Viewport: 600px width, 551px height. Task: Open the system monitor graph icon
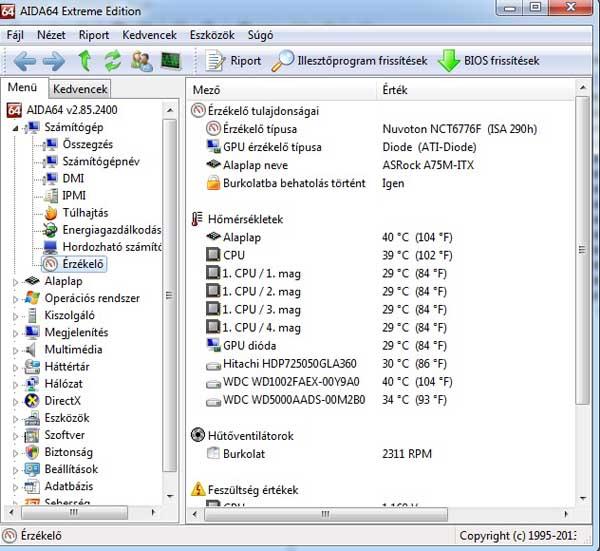[170, 60]
